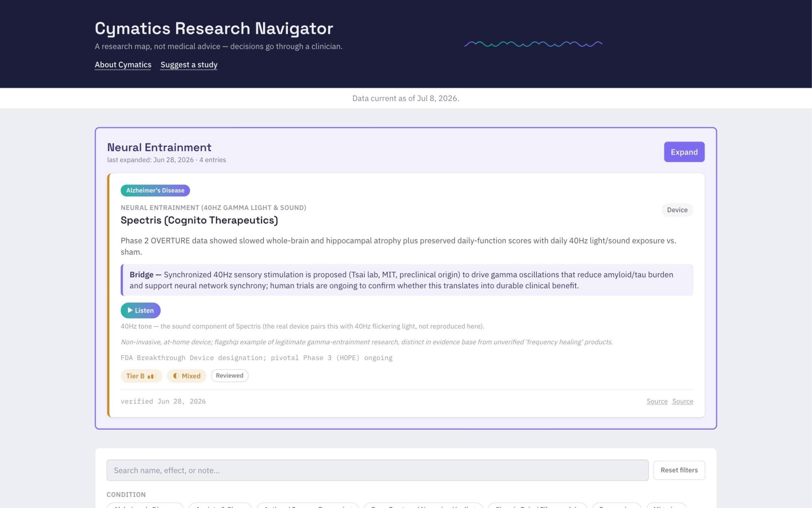The height and width of the screenshot is (508, 812).
Task: Click the Reviewed status badge
Action: click(x=229, y=376)
